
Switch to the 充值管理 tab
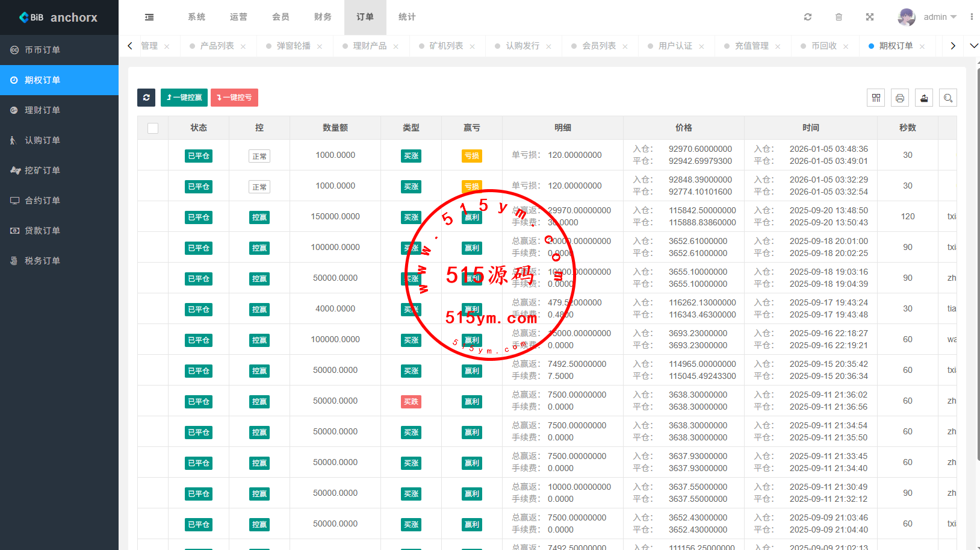coord(751,46)
